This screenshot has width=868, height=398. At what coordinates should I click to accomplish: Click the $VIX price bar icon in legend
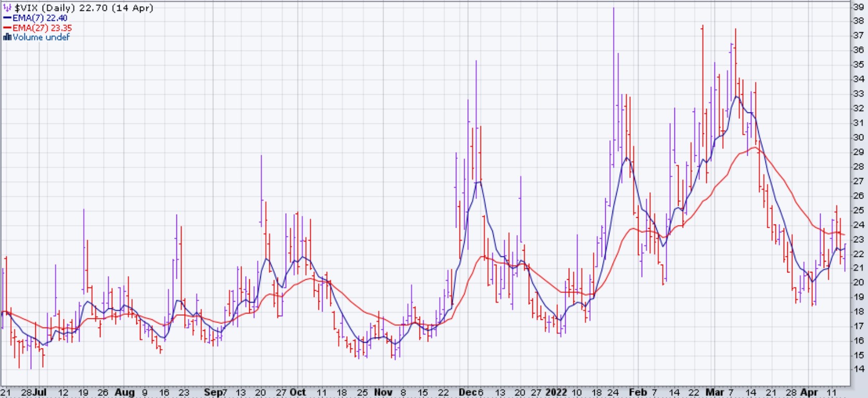[x=7, y=8]
